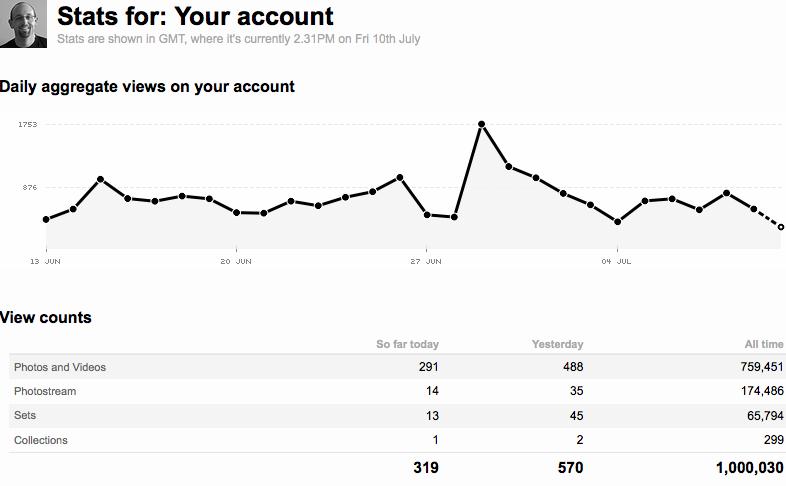786x486 pixels.
Task: Click the Stats for: Your account heading
Action: click(x=195, y=17)
